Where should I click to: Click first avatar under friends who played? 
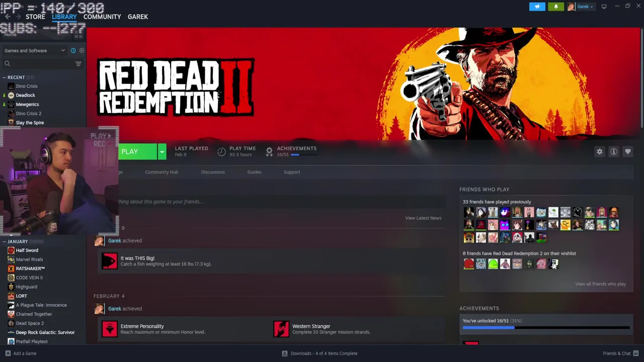[x=469, y=212]
